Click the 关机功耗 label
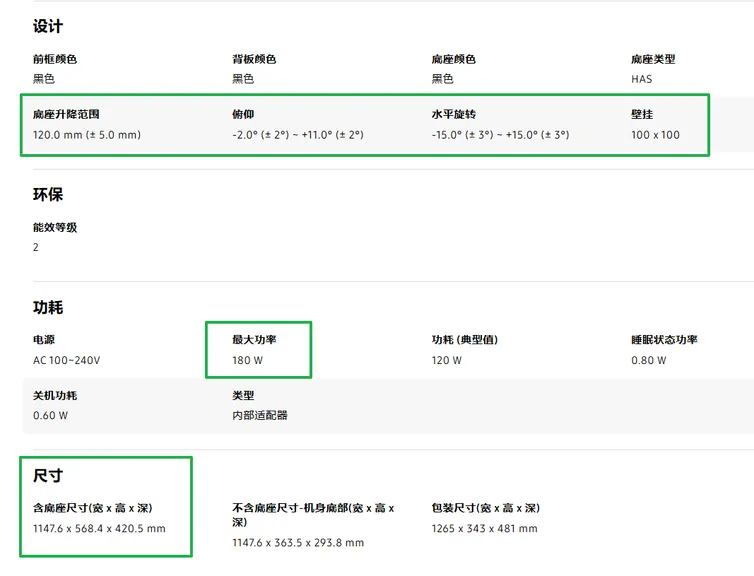This screenshot has height=576, width=754. pyautogui.click(x=55, y=396)
